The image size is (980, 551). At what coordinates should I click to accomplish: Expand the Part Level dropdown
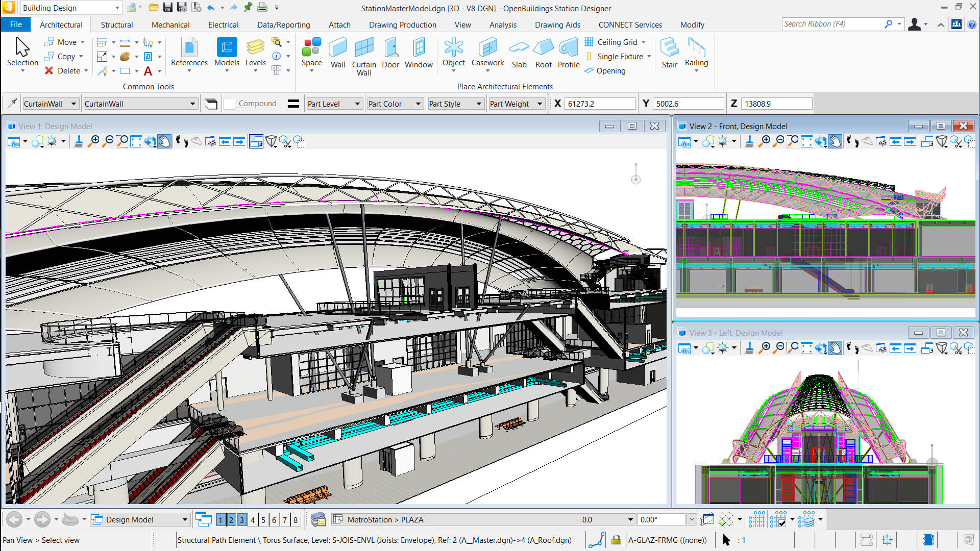click(357, 104)
